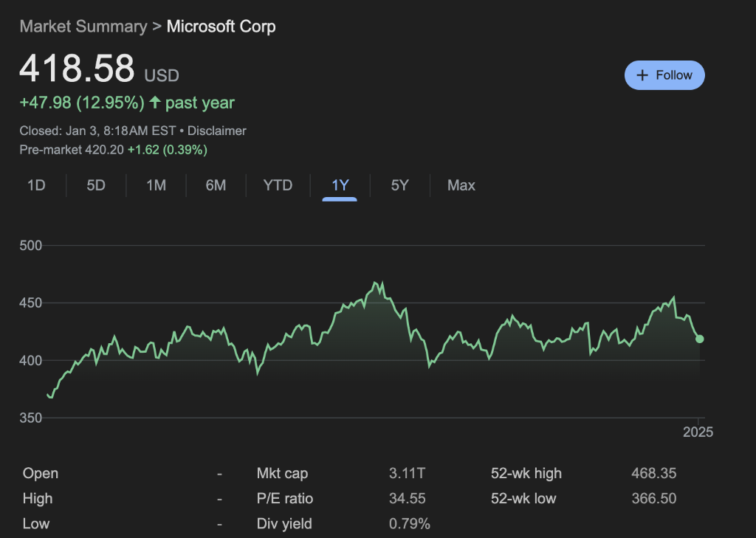The image size is (756, 538).
Task: Select the currently active 1Y tab
Action: pyautogui.click(x=339, y=185)
